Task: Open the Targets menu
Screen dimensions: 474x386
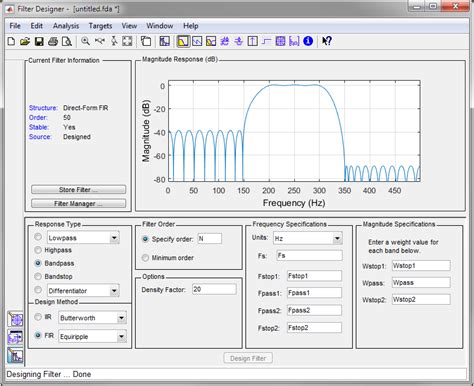Action: click(x=100, y=26)
